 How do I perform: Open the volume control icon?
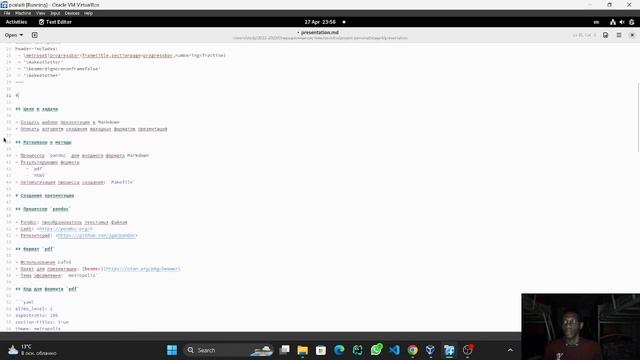pos(622,22)
